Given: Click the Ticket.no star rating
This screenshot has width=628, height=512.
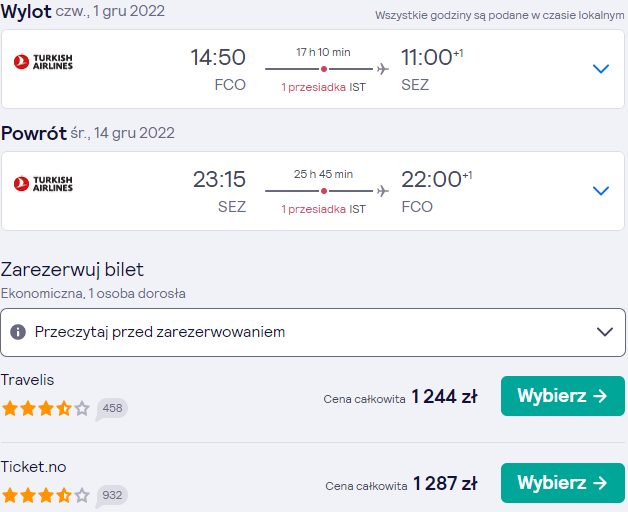Looking at the screenshot, I should click(46, 496).
